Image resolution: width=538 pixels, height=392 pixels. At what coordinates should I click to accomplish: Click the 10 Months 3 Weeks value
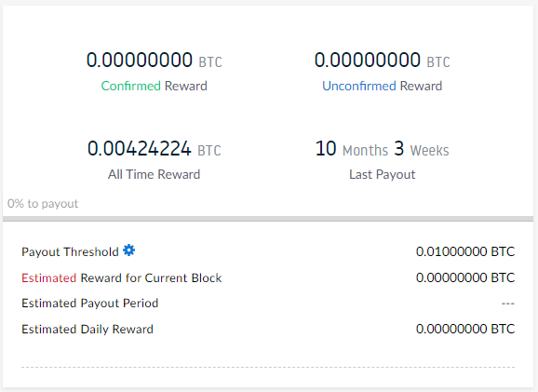pyautogui.click(x=382, y=149)
